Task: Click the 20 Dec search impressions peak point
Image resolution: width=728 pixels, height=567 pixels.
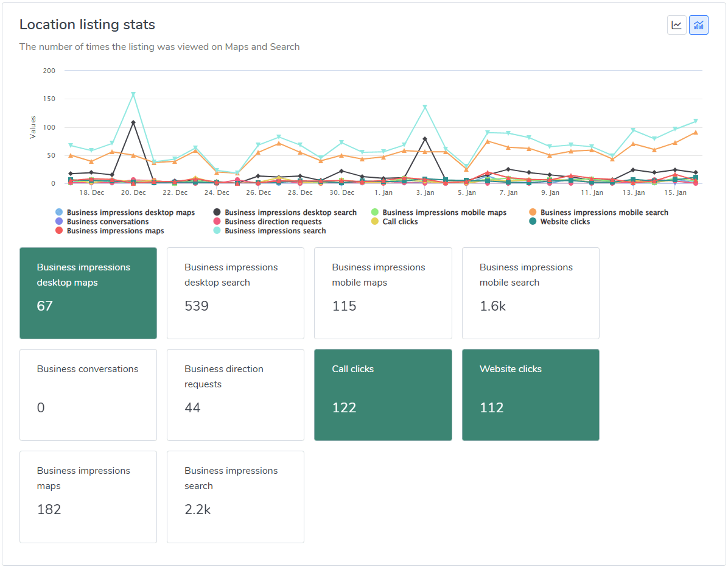Action: [x=133, y=94]
